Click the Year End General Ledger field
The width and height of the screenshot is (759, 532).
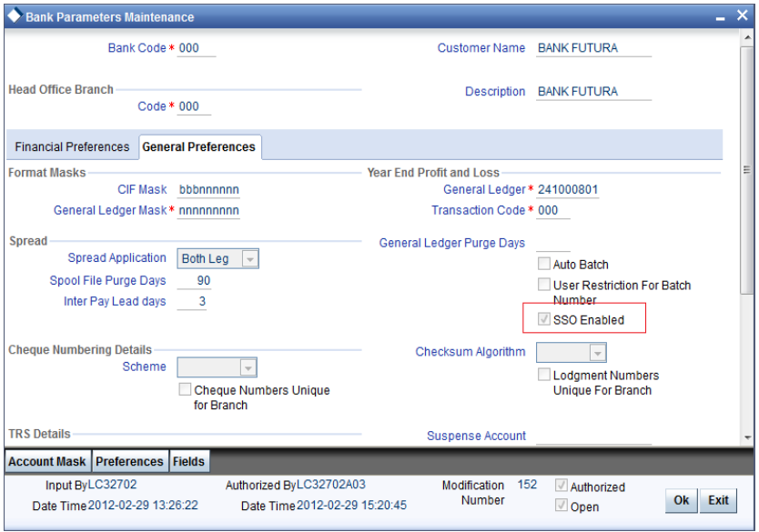click(567, 190)
